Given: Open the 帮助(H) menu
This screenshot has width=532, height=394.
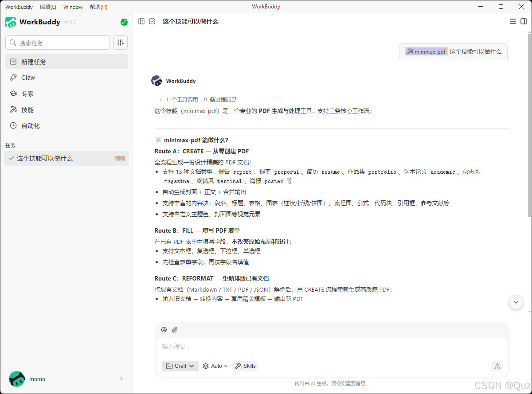Looking at the screenshot, I should tap(98, 7).
